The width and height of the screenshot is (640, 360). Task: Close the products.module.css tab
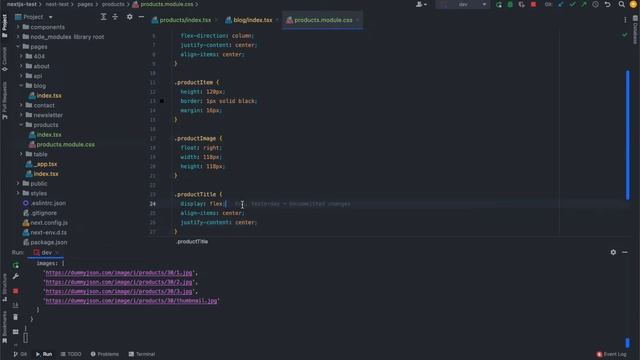click(358, 20)
